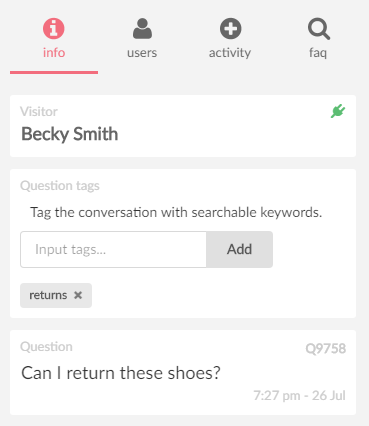Switch to the info tab label
This screenshot has height=426, width=369.
(x=54, y=53)
